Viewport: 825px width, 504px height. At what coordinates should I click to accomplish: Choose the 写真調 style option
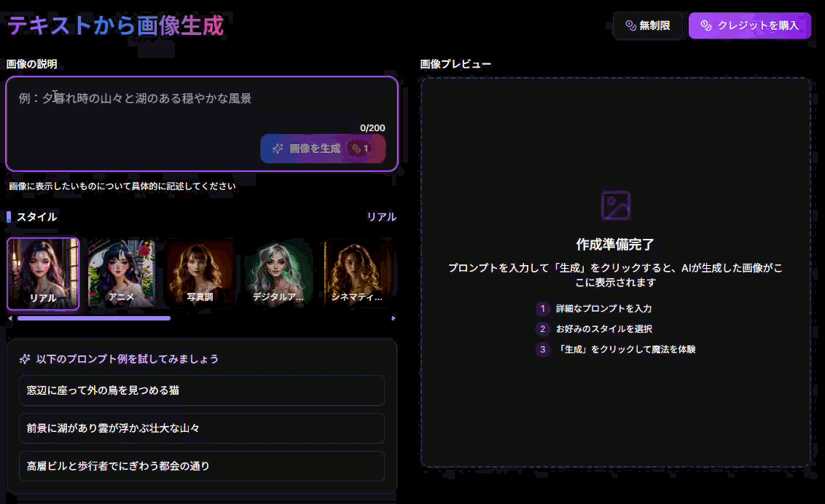point(200,274)
